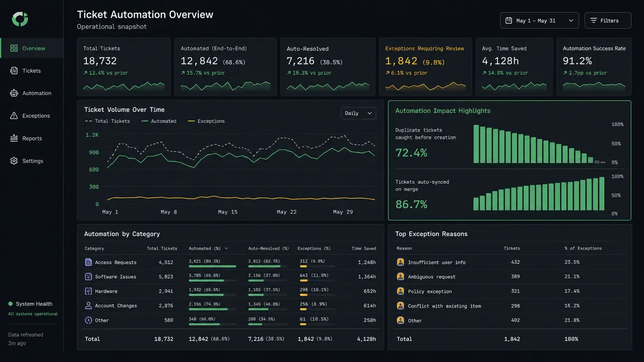Screen dimensions: 644x362
Task: Click the Access Requests category icon
Action: (89, 262)
